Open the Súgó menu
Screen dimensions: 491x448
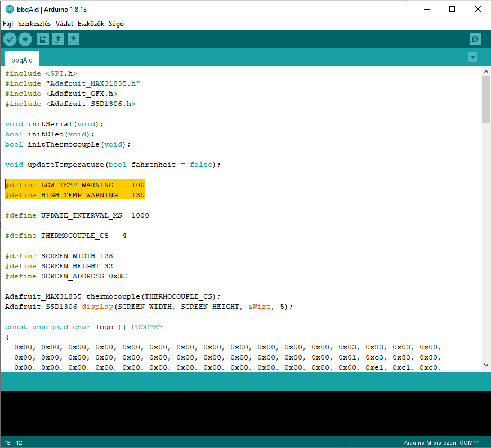[116, 24]
